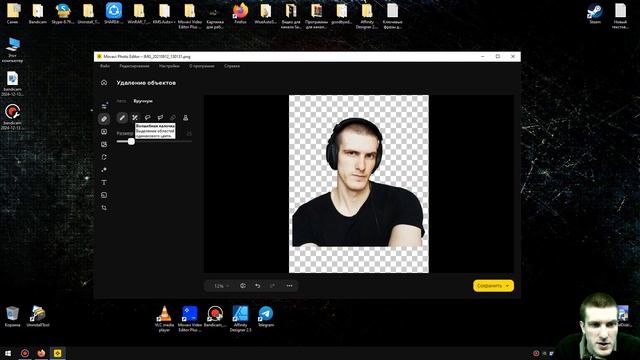Select the Polygonal Lasso tool

pyautogui.click(x=160, y=118)
